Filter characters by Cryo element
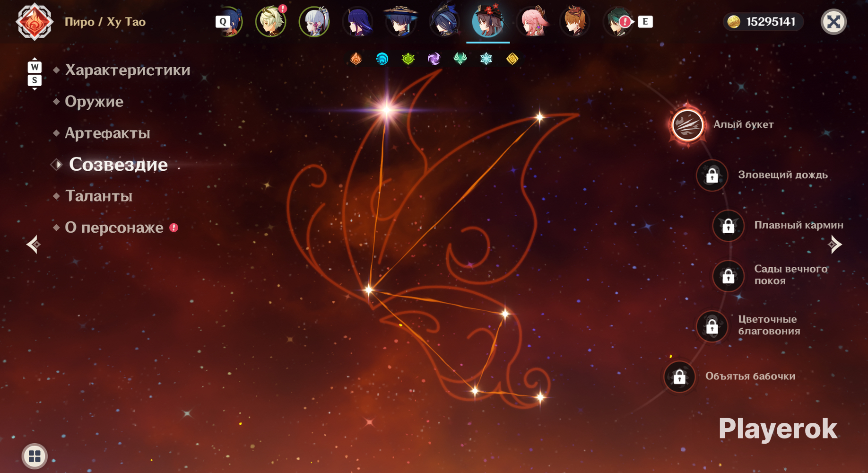Image resolution: width=868 pixels, height=473 pixels. 486,59
